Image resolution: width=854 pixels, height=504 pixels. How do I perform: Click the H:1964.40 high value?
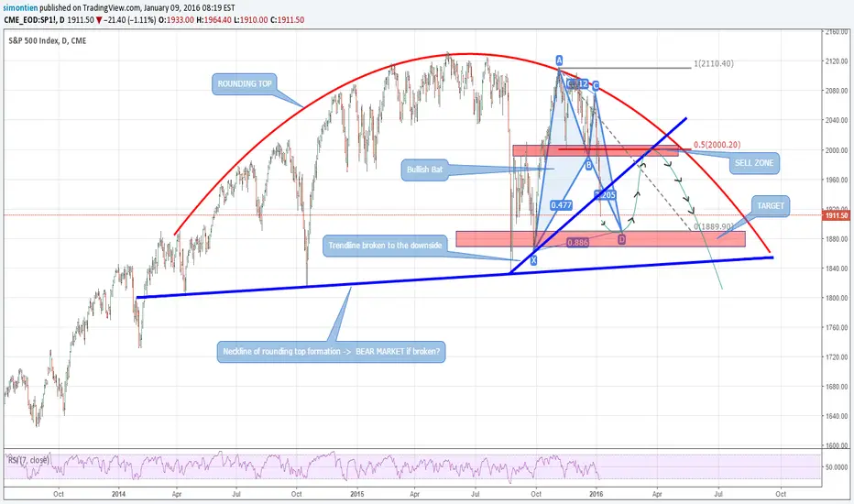[214, 19]
